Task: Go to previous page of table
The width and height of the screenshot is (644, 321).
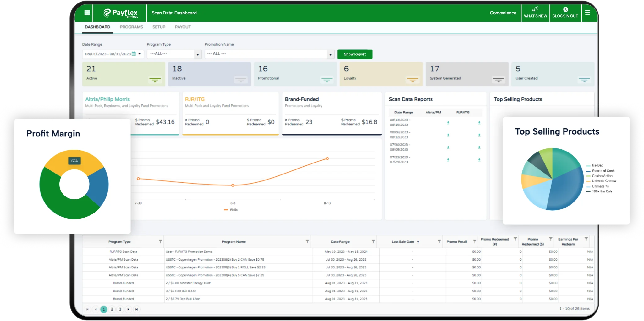Action: click(x=96, y=309)
